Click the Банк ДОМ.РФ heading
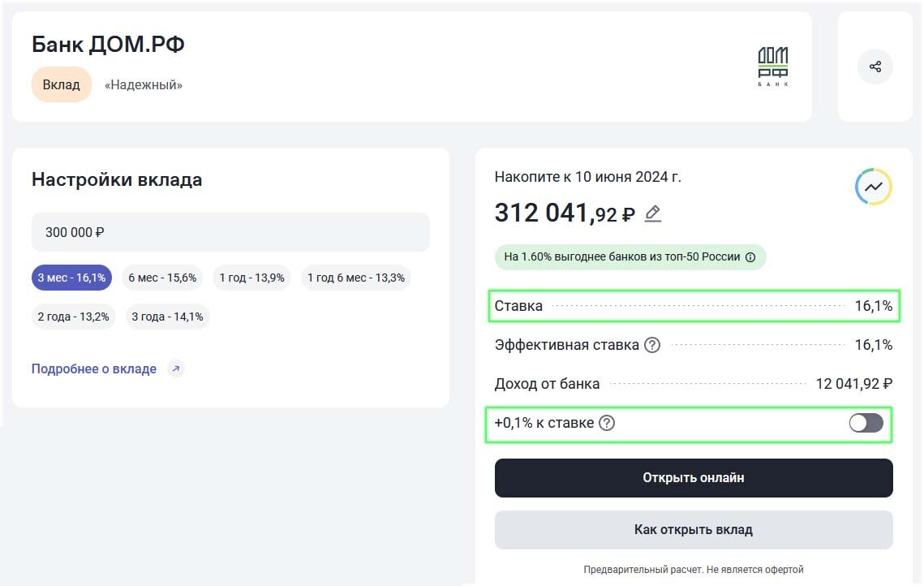 (109, 44)
